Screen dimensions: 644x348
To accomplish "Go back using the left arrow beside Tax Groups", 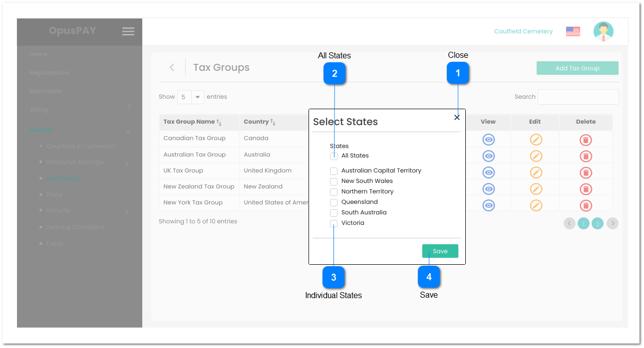I will [x=172, y=67].
